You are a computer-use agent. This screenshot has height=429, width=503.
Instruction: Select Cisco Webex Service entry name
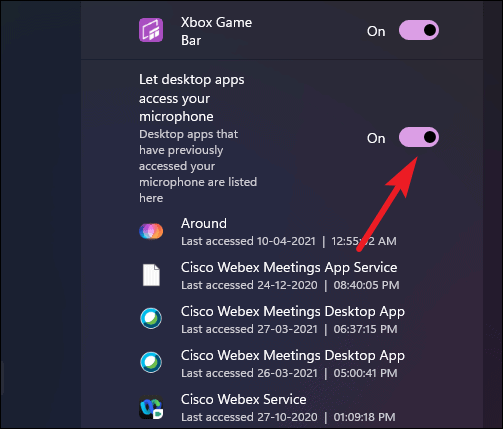pos(244,399)
